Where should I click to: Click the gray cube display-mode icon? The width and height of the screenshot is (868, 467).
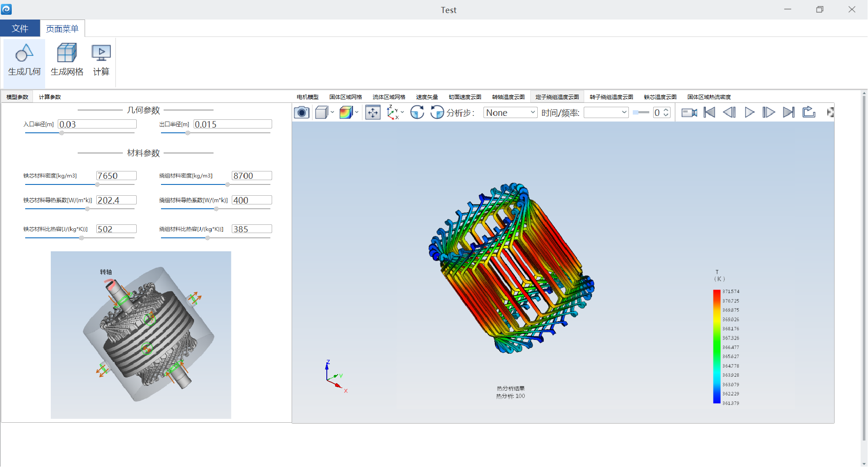click(x=322, y=113)
